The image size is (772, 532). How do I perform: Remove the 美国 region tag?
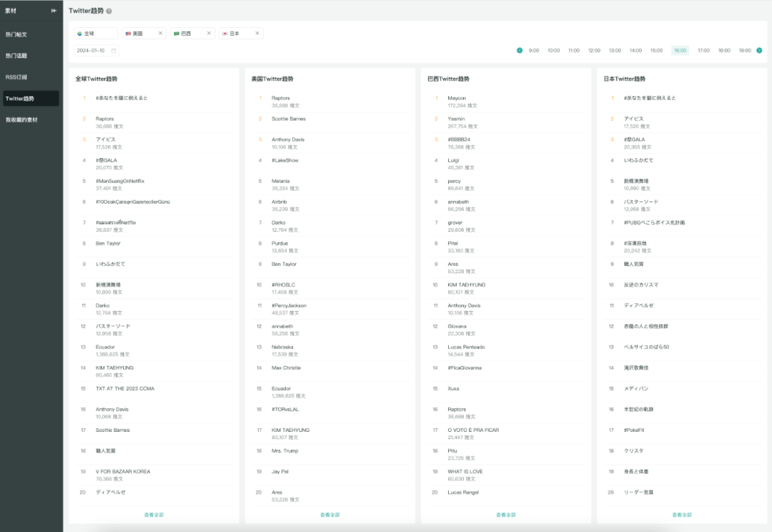[160, 34]
